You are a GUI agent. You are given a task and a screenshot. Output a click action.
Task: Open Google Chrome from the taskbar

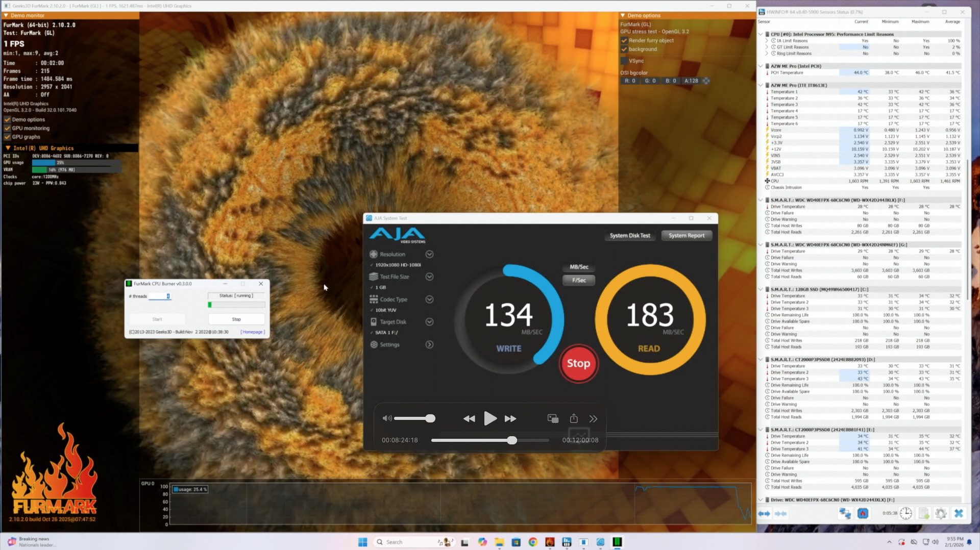[533, 542]
